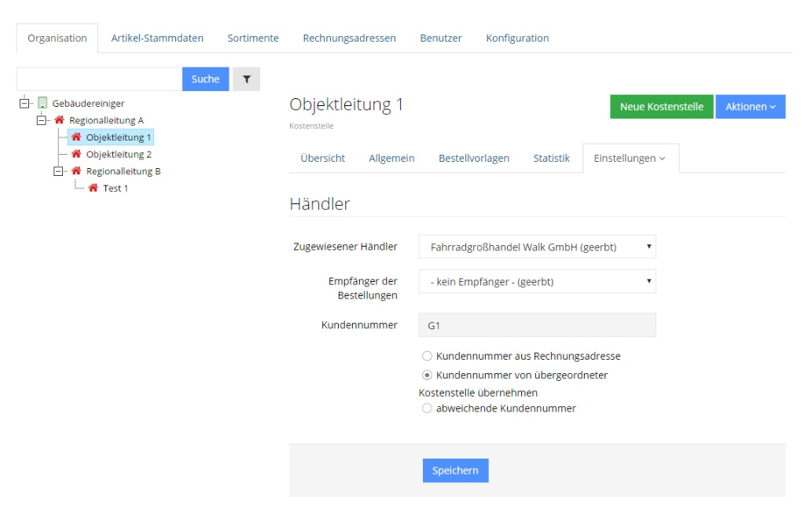This screenshot has width=812, height=516.
Task: Click the house icon next to Regionalleitung B
Action: [x=76, y=171]
